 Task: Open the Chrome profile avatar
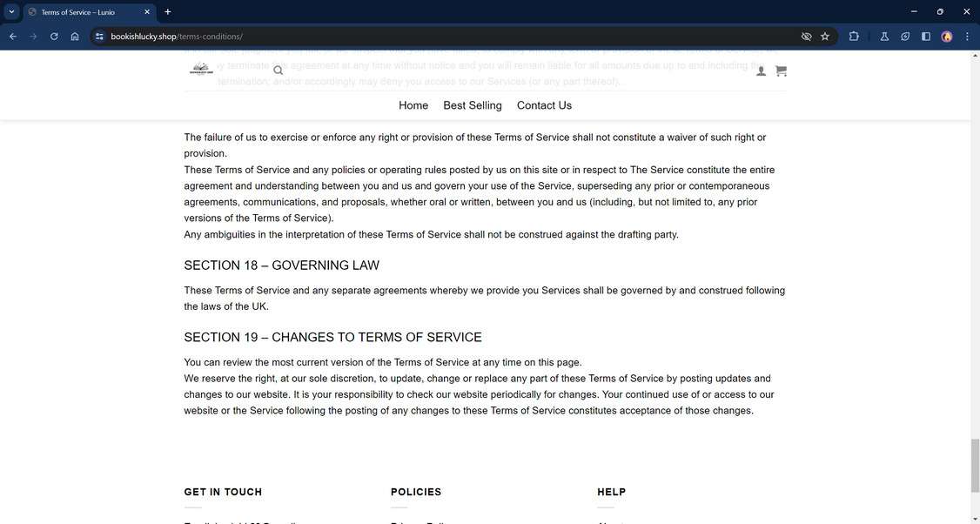point(947,37)
